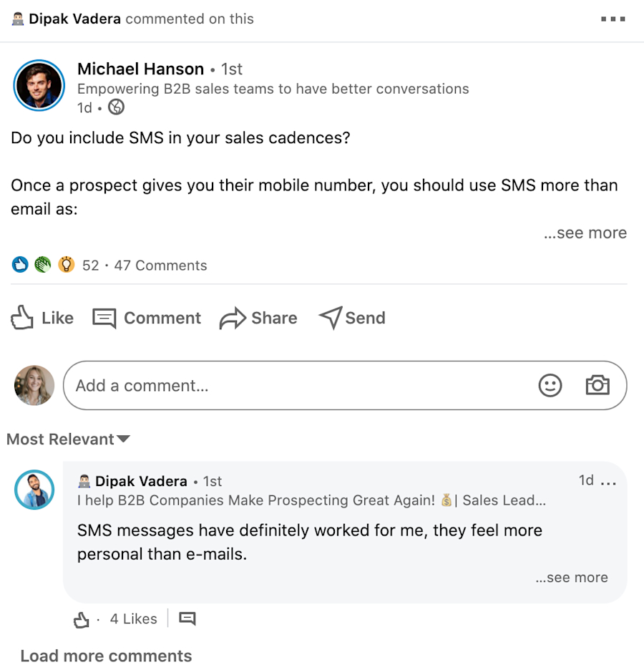Toggle like on Dipak Vadera's comment
This screenshot has width=644, height=670.
coord(81,618)
